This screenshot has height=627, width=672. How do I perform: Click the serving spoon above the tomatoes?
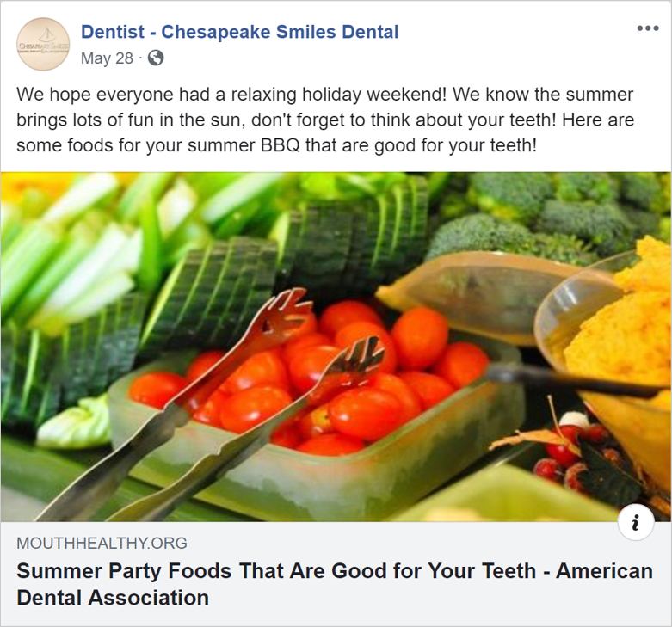tap(456, 284)
